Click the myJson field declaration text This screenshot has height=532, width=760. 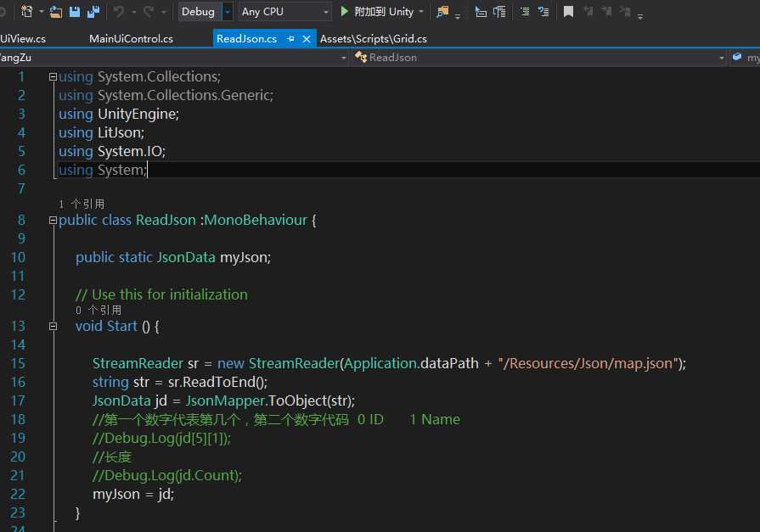pos(245,257)
